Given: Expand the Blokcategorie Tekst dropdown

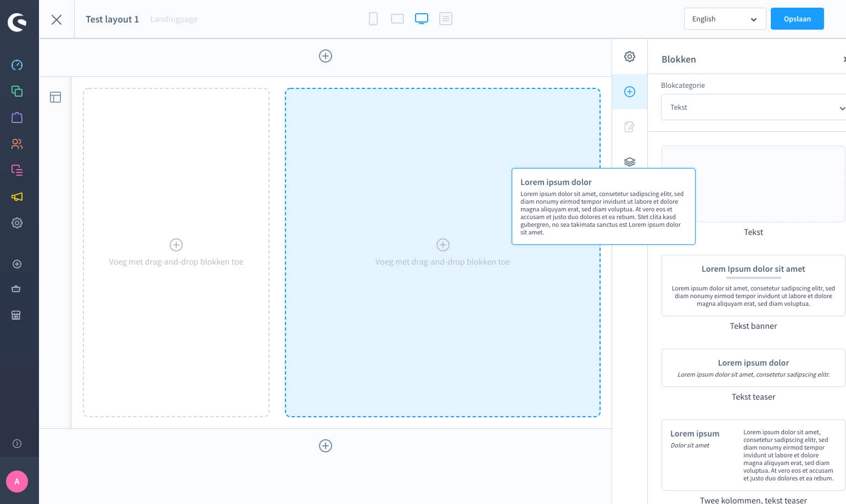Looking at the screenshot, I should pyautogui.click(x=753, y=108).
